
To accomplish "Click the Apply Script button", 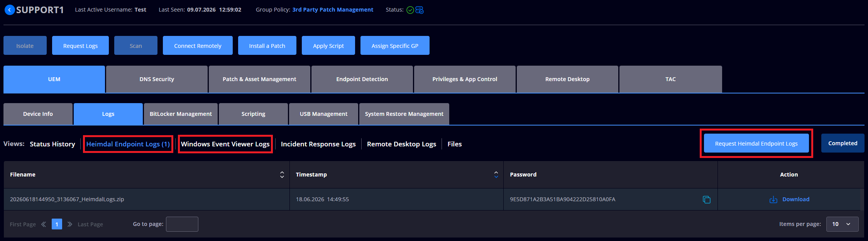I will [328, 46].
